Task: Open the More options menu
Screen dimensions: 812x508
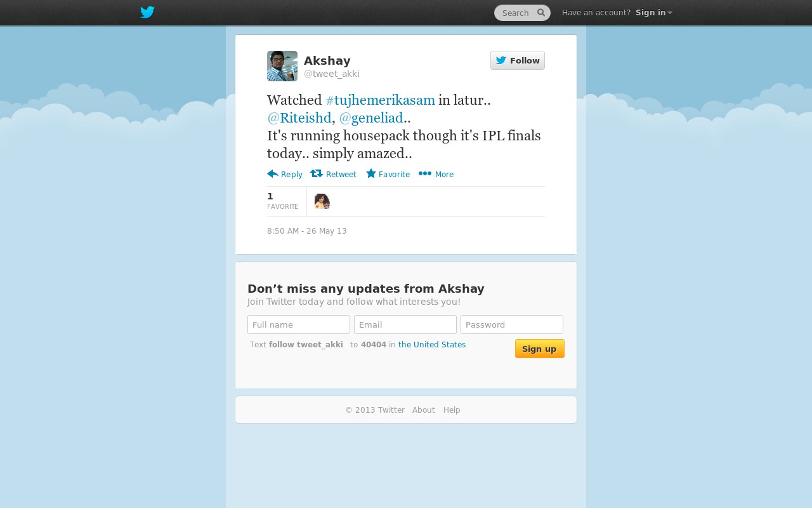Action: [x=436, y=174]
